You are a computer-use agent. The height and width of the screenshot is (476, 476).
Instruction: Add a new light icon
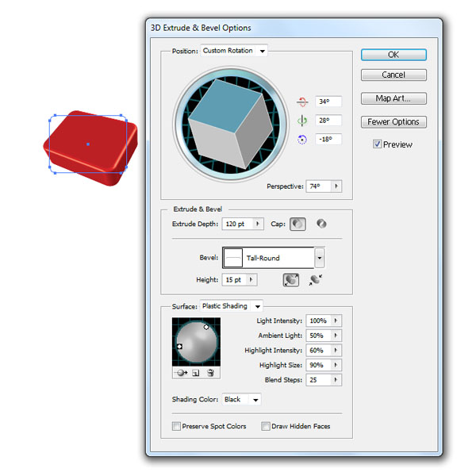click(x=196, y=373)
